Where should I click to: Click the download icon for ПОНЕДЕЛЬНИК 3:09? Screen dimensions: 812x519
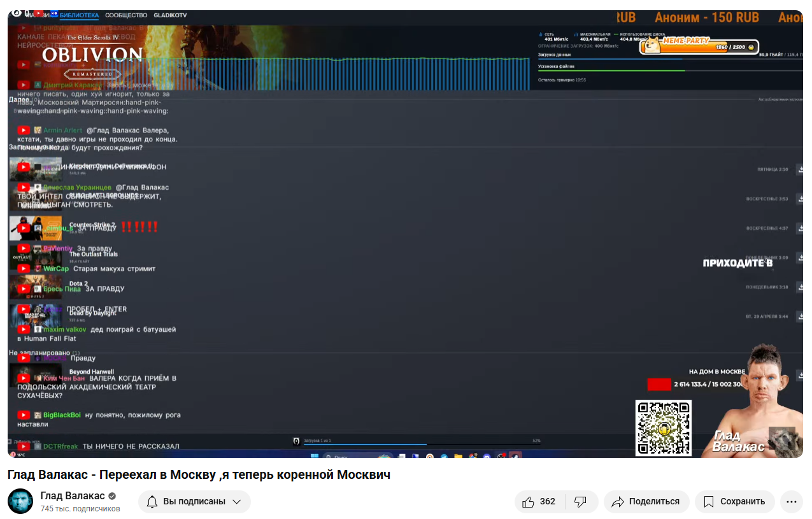coord(799,257)
